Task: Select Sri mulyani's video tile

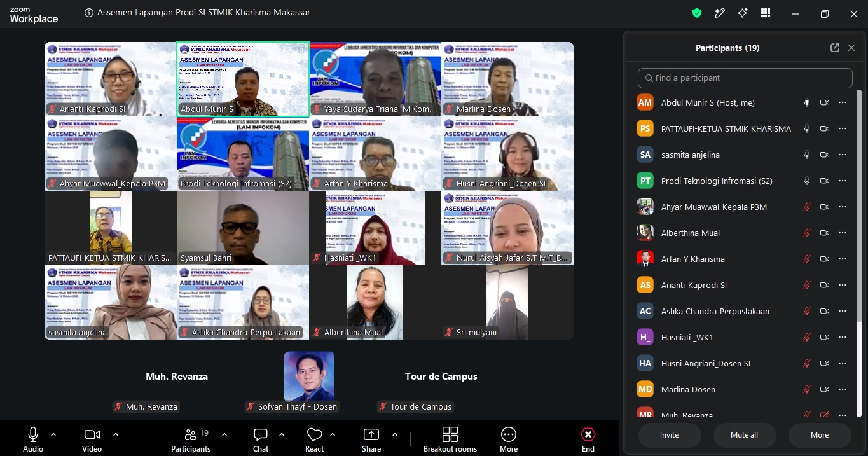Action: pos(507,302)
